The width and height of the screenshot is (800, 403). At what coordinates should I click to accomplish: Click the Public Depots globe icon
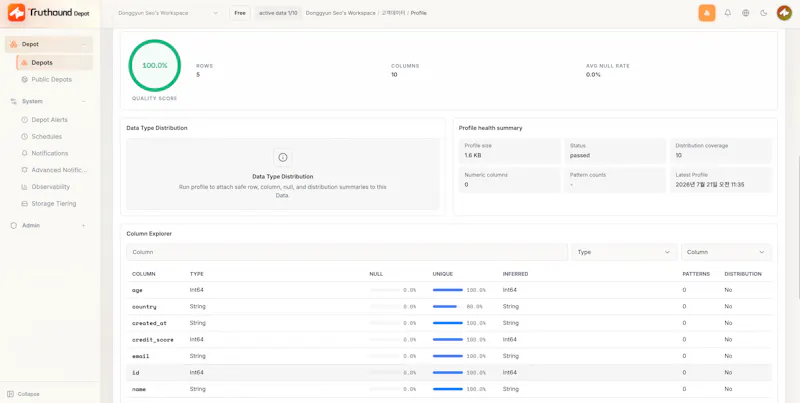click(24, 80)
